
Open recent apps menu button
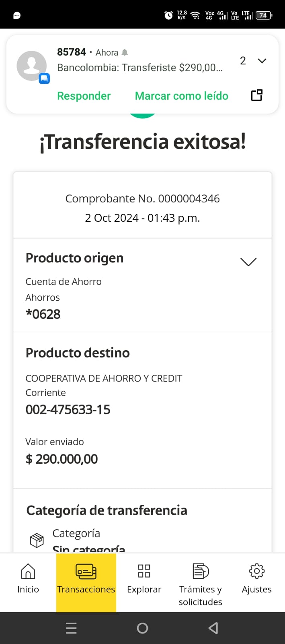click(x=71, y=628)
